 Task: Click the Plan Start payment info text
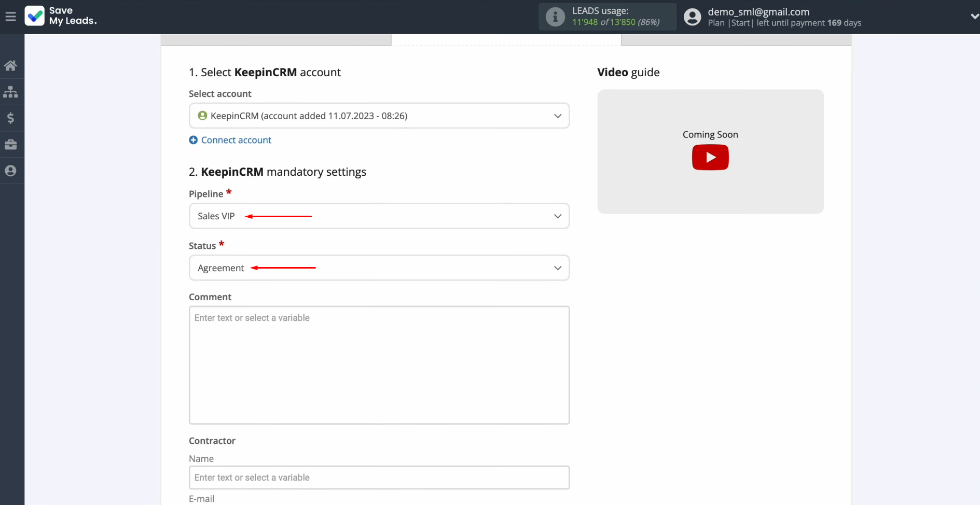[x=784, y=23]
